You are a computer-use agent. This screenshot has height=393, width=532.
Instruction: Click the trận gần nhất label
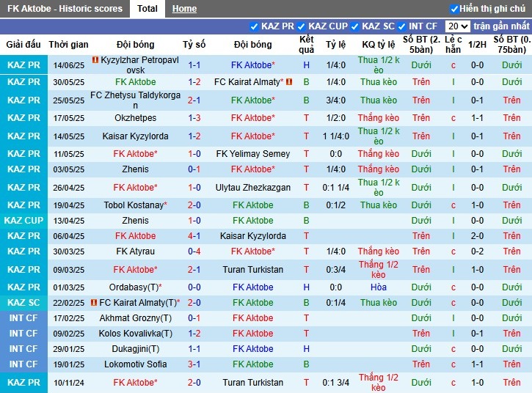coord(501,26)
